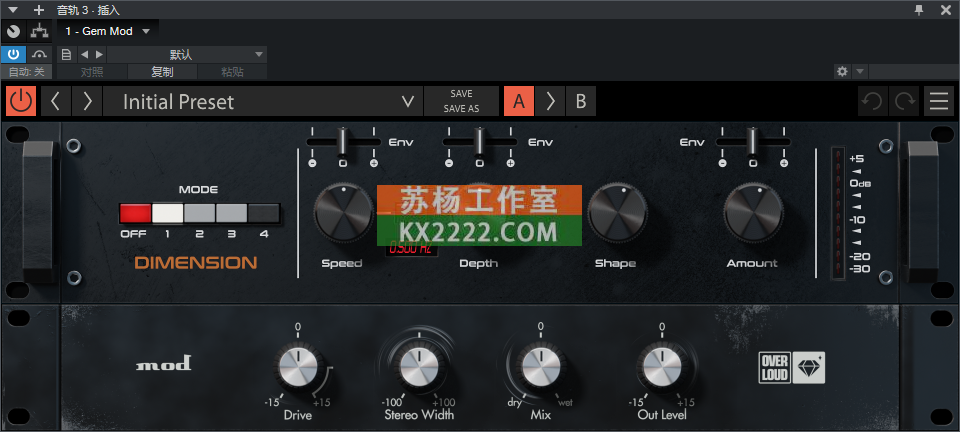This screenshot has width=960, height=432.
Task: Open the 默认 preset dropdown
Action: pos(187,54)
